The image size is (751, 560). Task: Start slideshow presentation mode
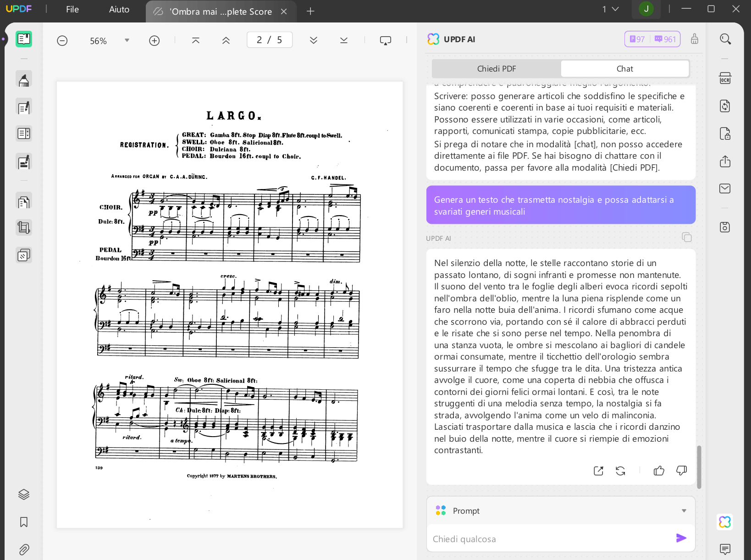tap(386, 40)
